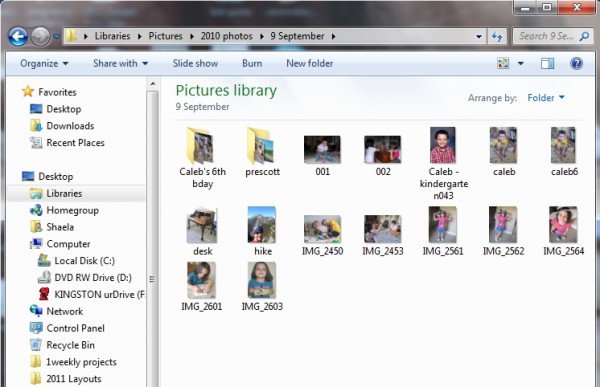Open Help with the question mark icon

pos(576,64)
